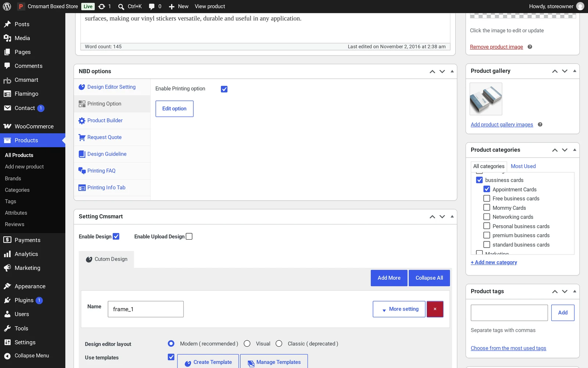Click the Printing Info Tab icon
Viewport: 588px width, 368px height.
pos(82,188)
